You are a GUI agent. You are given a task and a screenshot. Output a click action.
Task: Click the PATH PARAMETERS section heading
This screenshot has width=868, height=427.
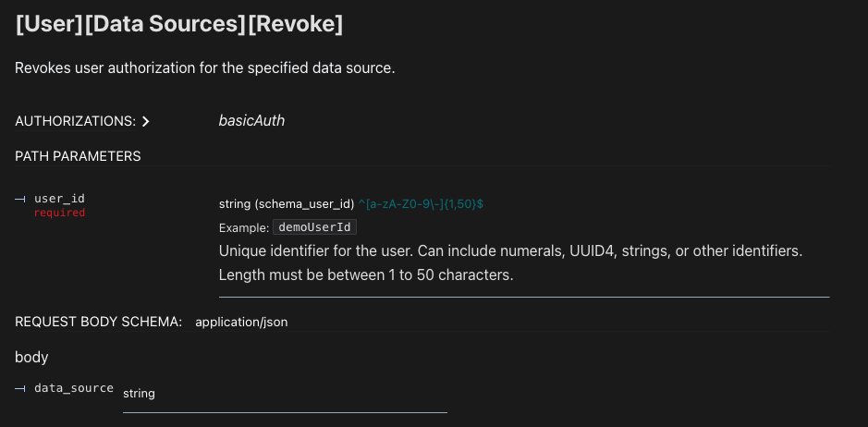pos(78,156)
